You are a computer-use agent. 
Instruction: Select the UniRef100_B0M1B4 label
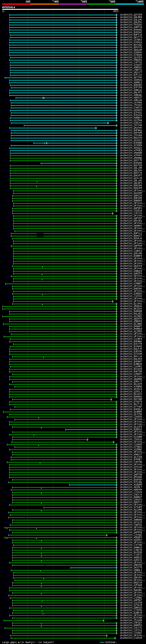pyautogui.click(x=131, y=163)
